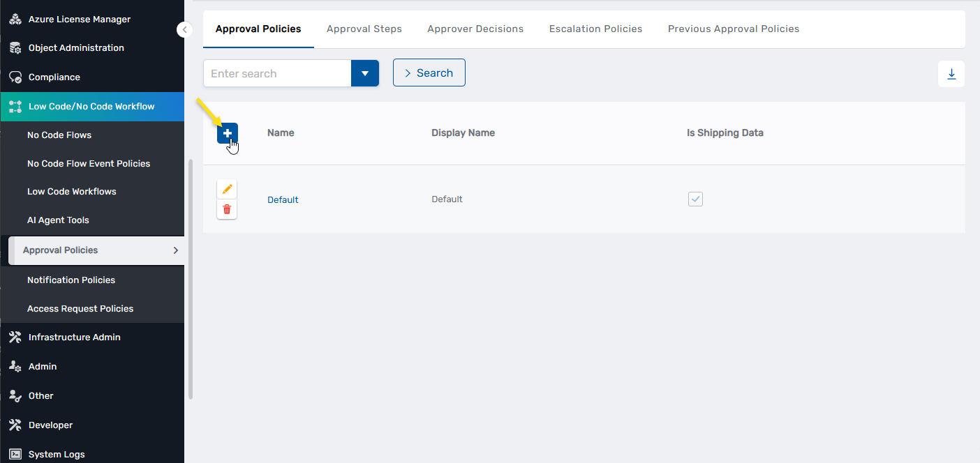Select the Object Administration sidebar icon
The height and width of the screenshot is (463, 980).
pos(15,47)
